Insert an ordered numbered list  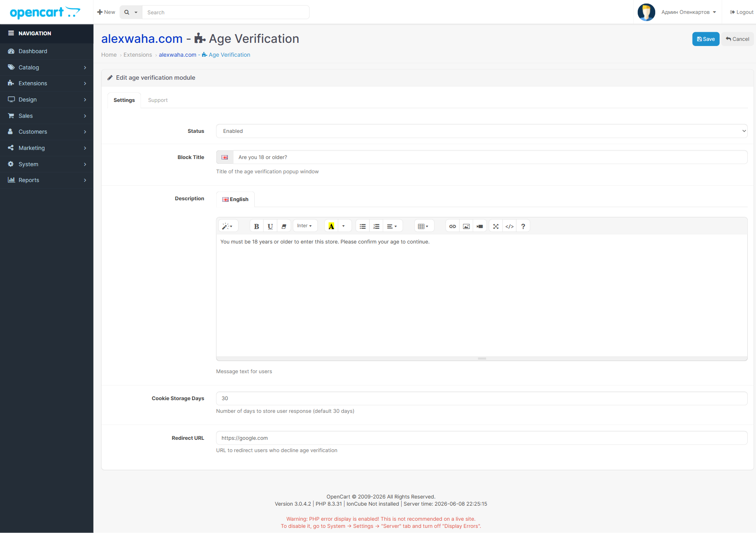pyautogui.click(x=376, y=226)
